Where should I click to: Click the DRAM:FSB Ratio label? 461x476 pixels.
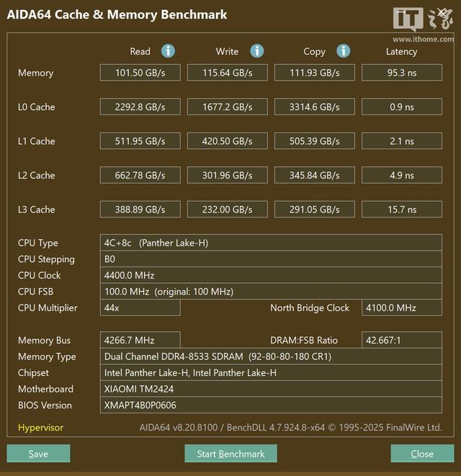point(304,340)
